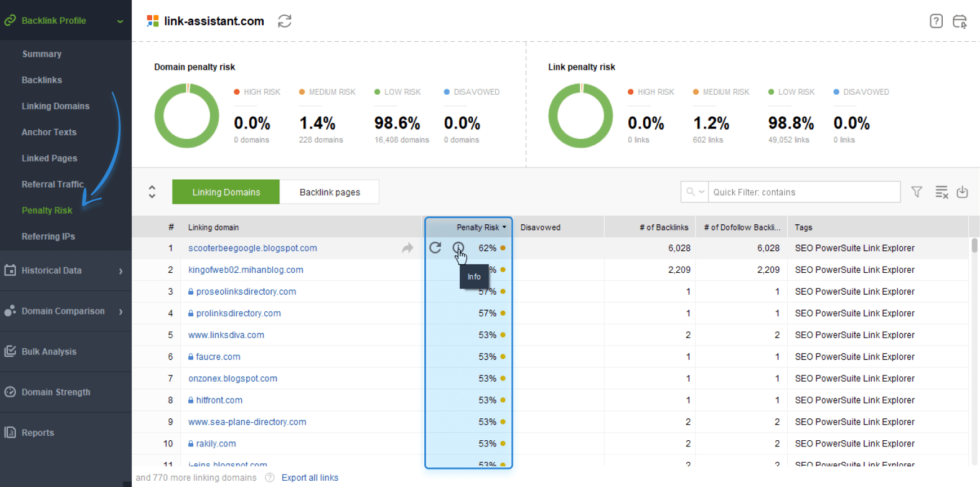Open scooterbeegoogle.blogspot.com via the share arrow
Screen dimensions: 980x487
pos(407,248)
